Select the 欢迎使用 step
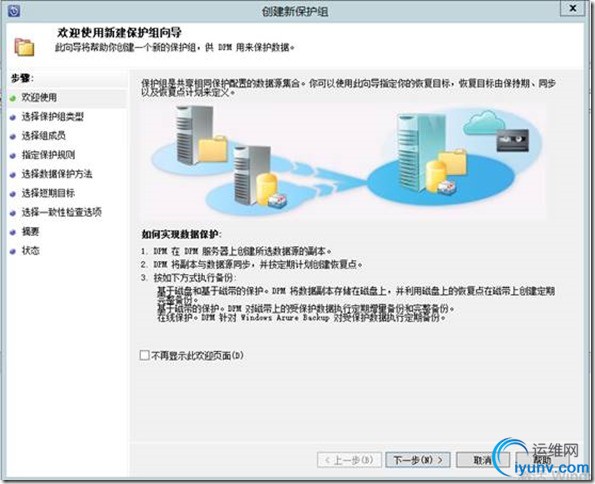The height and width of the screenshot is (484, 595). pos(39,98)
